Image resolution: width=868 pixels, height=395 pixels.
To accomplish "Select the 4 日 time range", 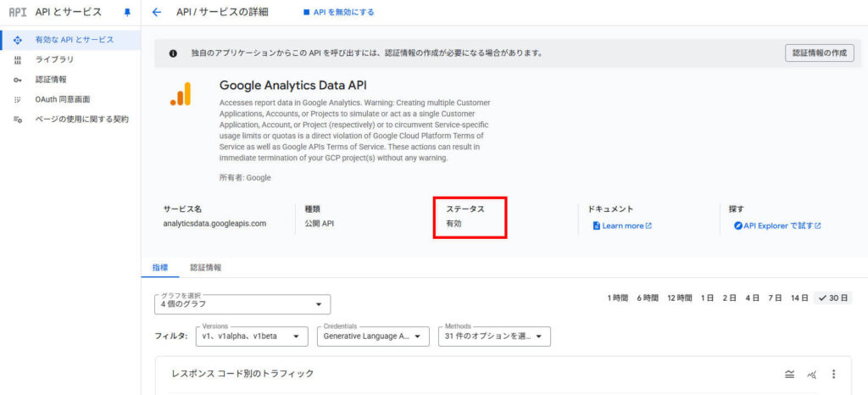I will [752, 298].
